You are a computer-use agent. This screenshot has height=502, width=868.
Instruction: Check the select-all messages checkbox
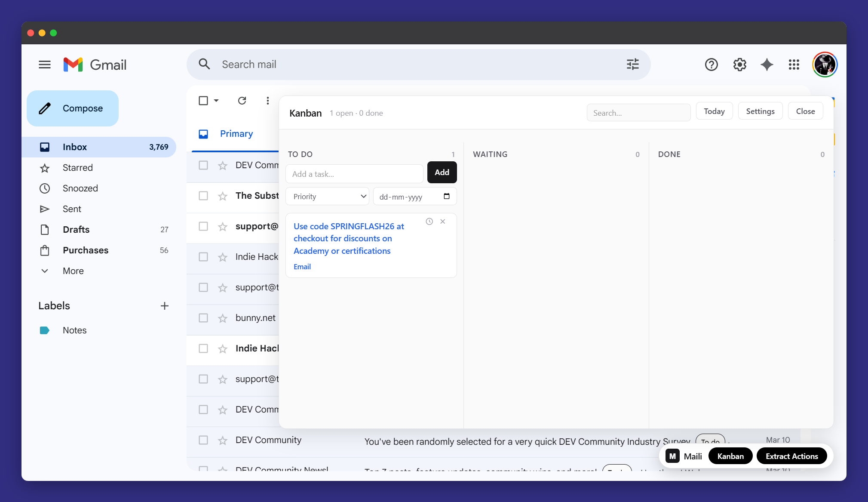(203, 100)
